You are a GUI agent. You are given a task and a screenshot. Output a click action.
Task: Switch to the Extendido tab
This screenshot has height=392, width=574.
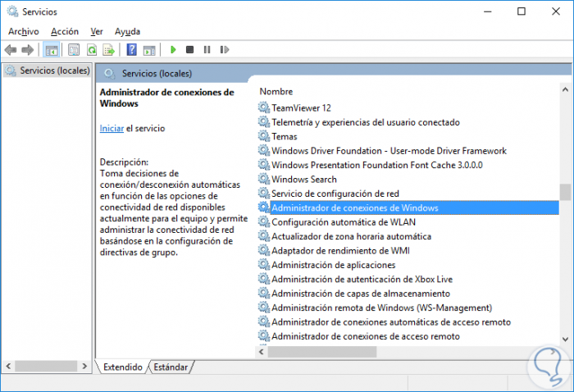pyautogui.click(x=123, y=367)
